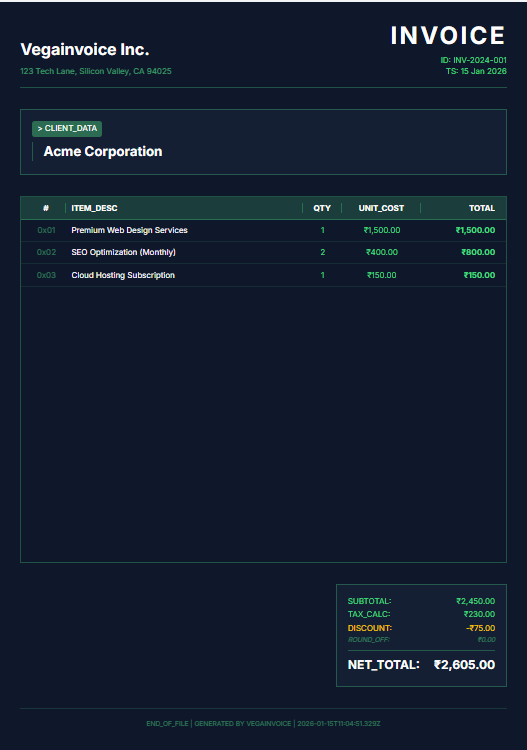The image size is (527, 750).
Task: Select net total ₹2,605.00
Action: click(464, 665)
